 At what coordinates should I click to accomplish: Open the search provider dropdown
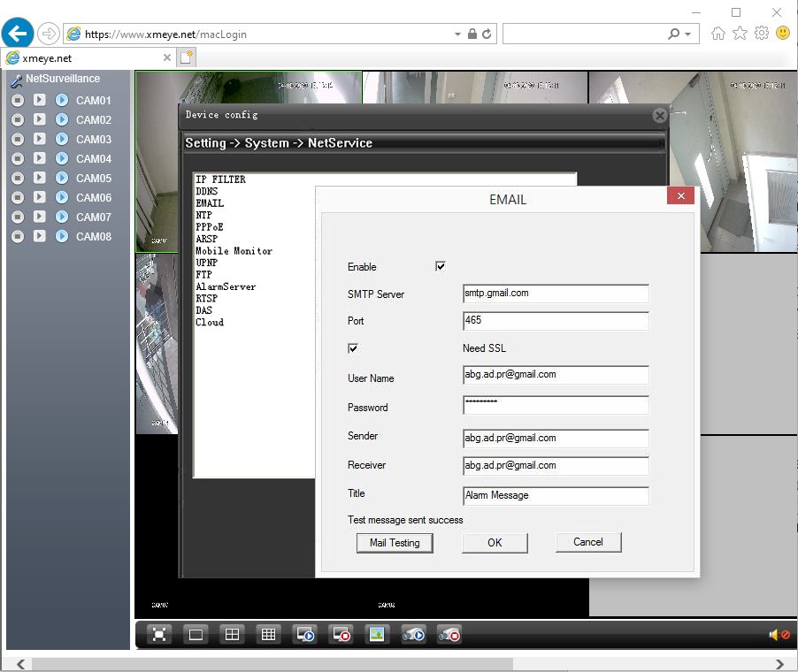688,34
